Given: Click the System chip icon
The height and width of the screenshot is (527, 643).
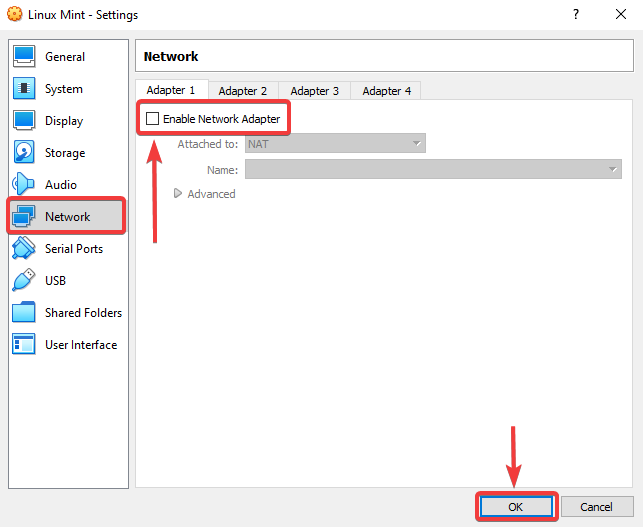Looking at the screenshot, I should point(24,88).
